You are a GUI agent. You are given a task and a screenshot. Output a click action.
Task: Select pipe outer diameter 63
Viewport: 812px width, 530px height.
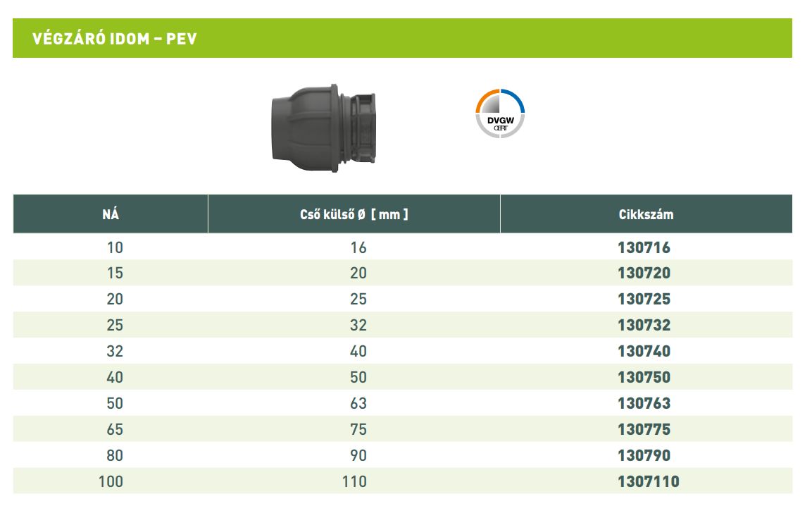point(358,403)
